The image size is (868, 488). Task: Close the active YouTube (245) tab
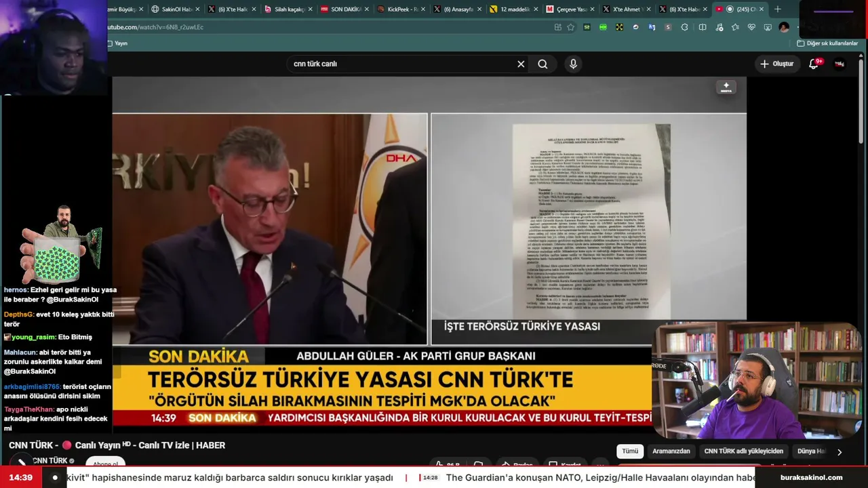pyautogui.click(x=762, y=9)
